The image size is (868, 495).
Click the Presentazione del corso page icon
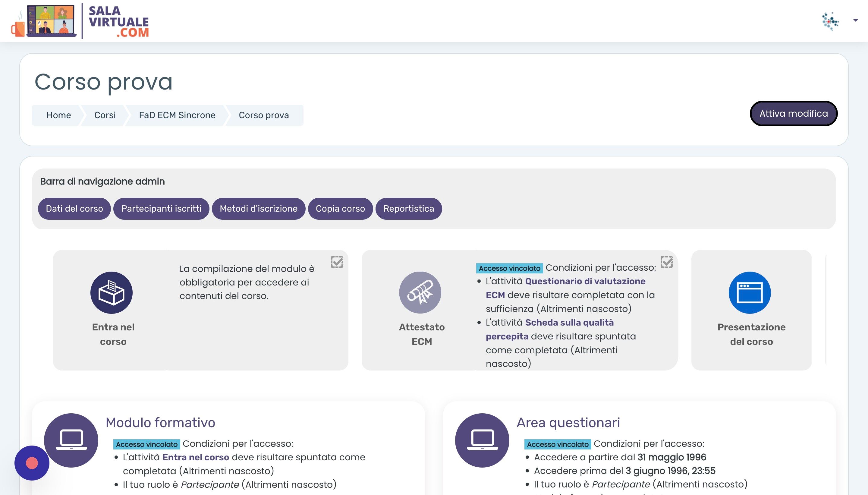coord(750,292)
